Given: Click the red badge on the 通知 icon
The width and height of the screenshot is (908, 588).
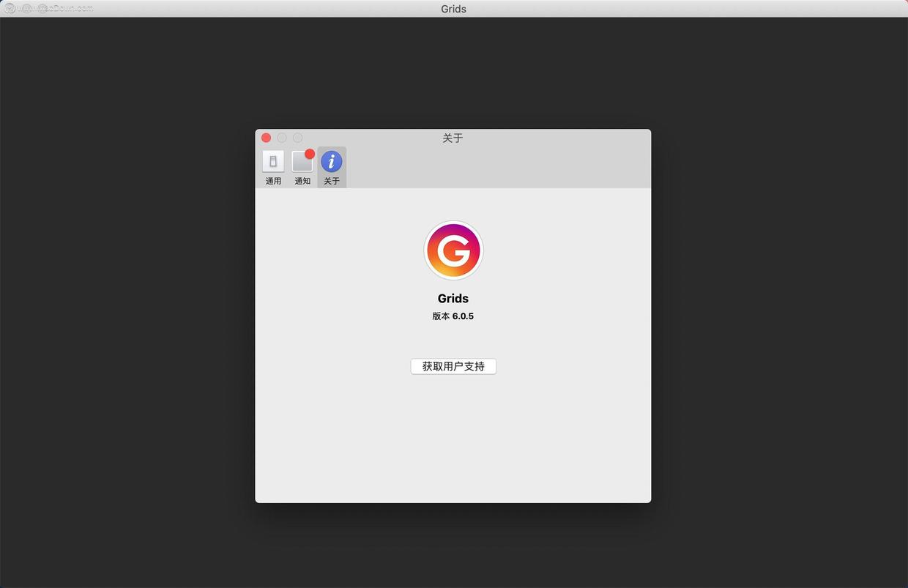Looking at the screenshot, I should (310, 154).
